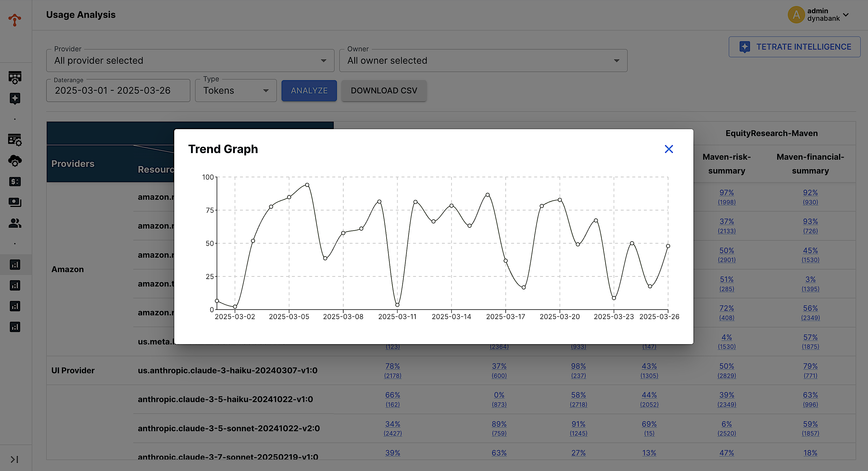Click the sparkle intelligence sidebar icon

click(x=15, y=99)
